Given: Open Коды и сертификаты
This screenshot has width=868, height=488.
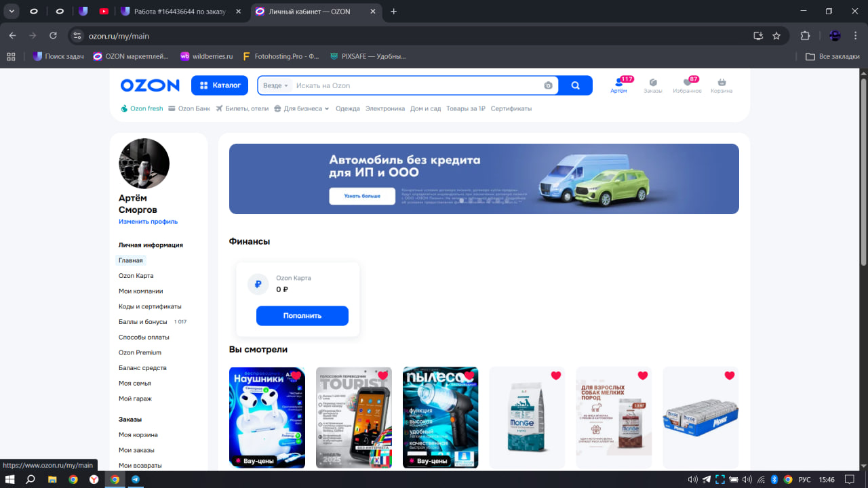Looking at the screenshot, I should (150, 306).
